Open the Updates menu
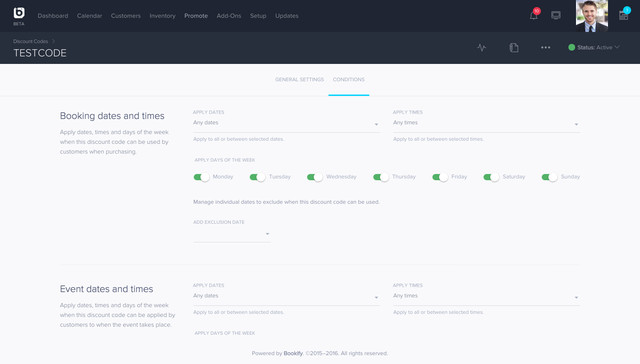Viewport: 640px width, 364px height. pyautogui.click(x=287, y=16)
